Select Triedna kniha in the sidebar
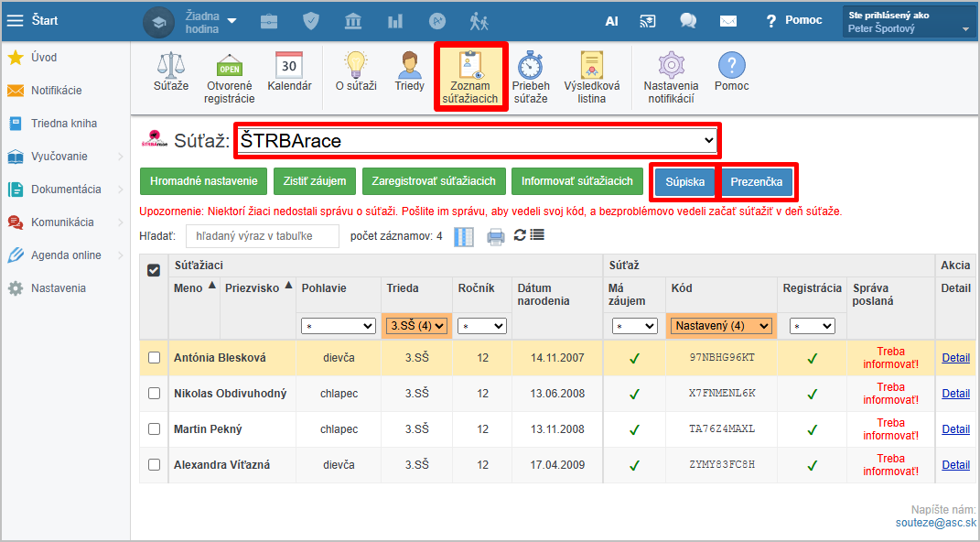The image size is (980, 542). (x=63, y=124)
